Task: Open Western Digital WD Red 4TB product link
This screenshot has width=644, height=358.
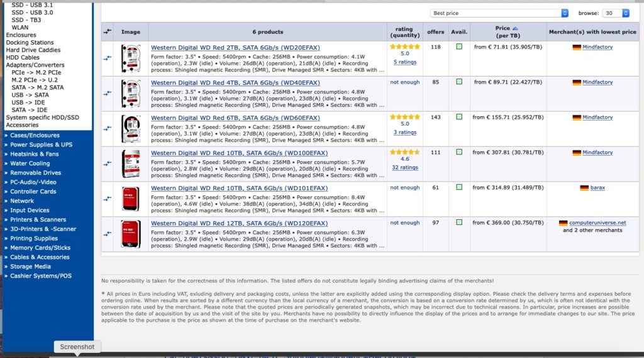Action: click(235, 83)
